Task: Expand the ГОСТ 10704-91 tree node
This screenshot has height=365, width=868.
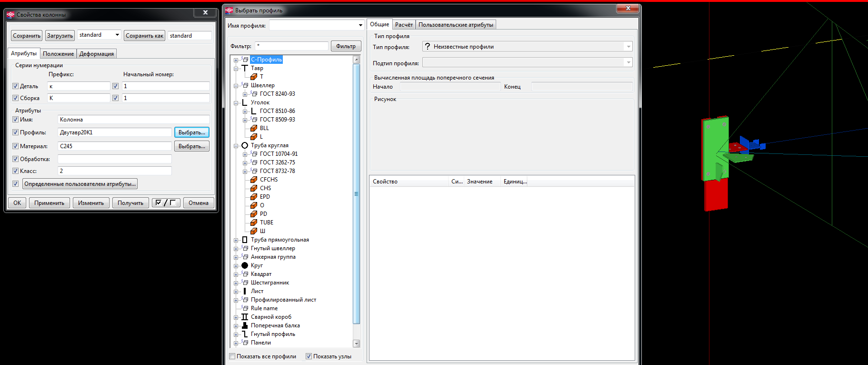Action: click(245, 154)
